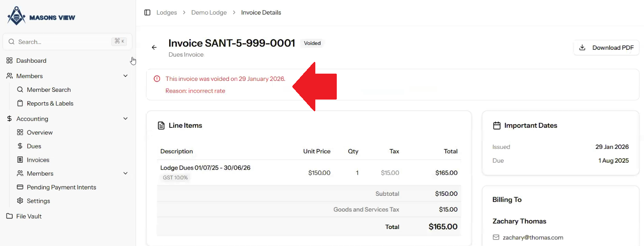
Task: Expand the Accounting Members submenu chevron
Action: tap(125, 173)
